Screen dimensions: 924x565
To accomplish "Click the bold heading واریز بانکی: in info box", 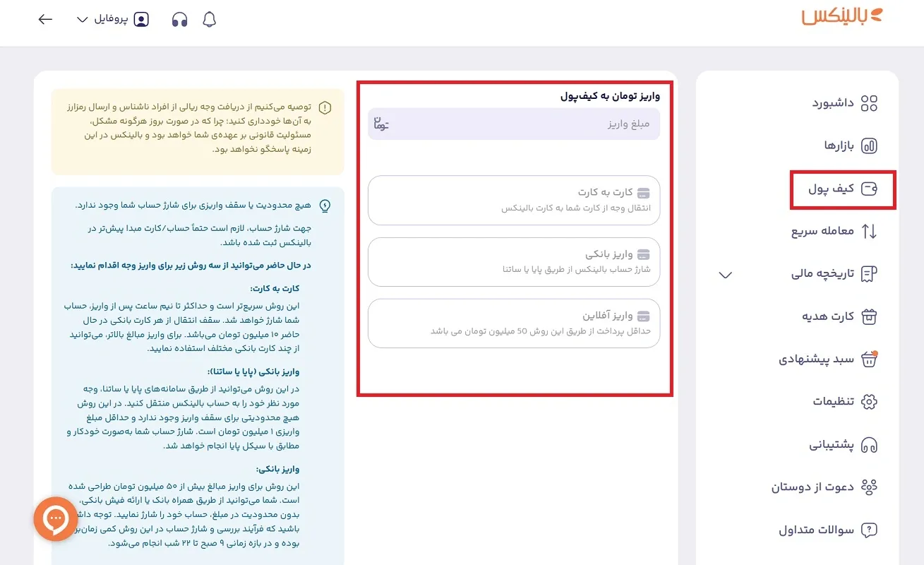I will click(x=278, y=468).
